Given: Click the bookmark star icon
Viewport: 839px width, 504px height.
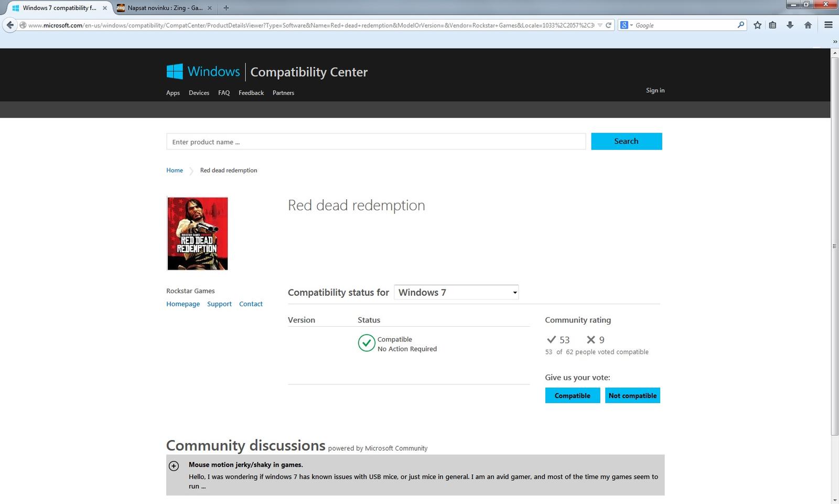Looking at the screenshot, I should coord(757,25).
